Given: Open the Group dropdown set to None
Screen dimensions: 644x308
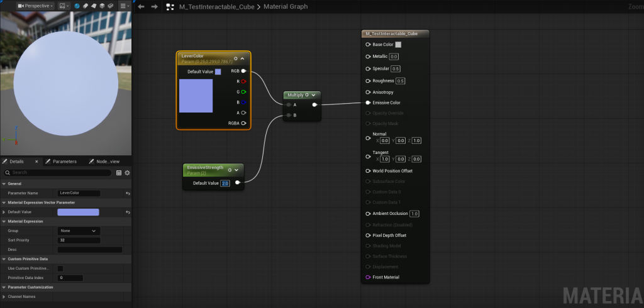Looking at the screenshot, I should tap(79, 231).
